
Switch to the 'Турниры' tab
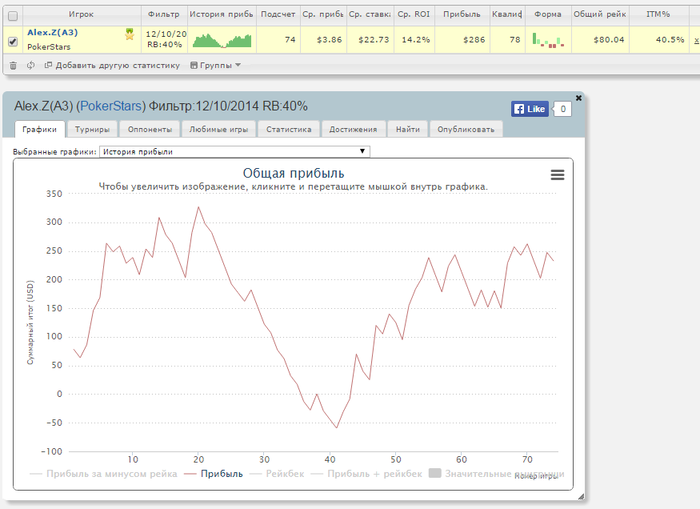coord(92,129)
